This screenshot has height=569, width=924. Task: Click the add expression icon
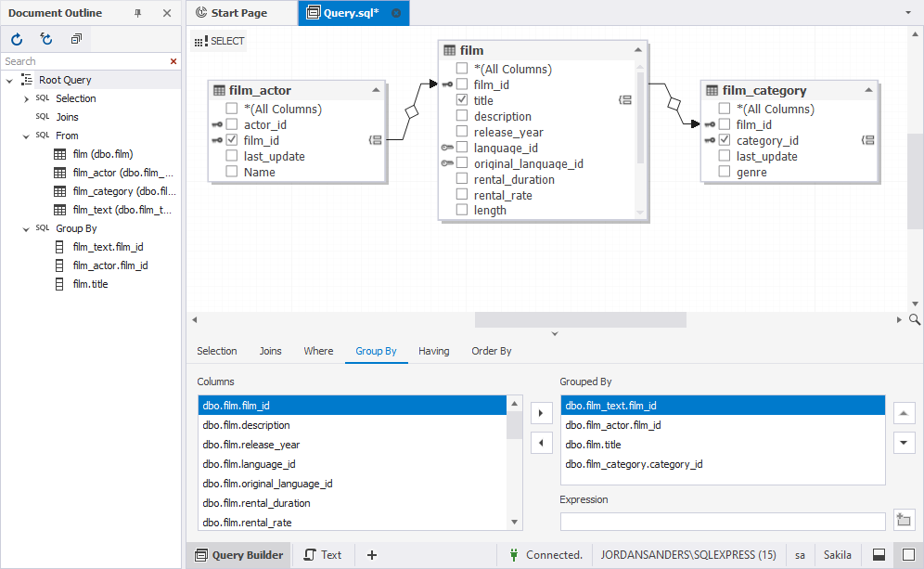[904, 520]
